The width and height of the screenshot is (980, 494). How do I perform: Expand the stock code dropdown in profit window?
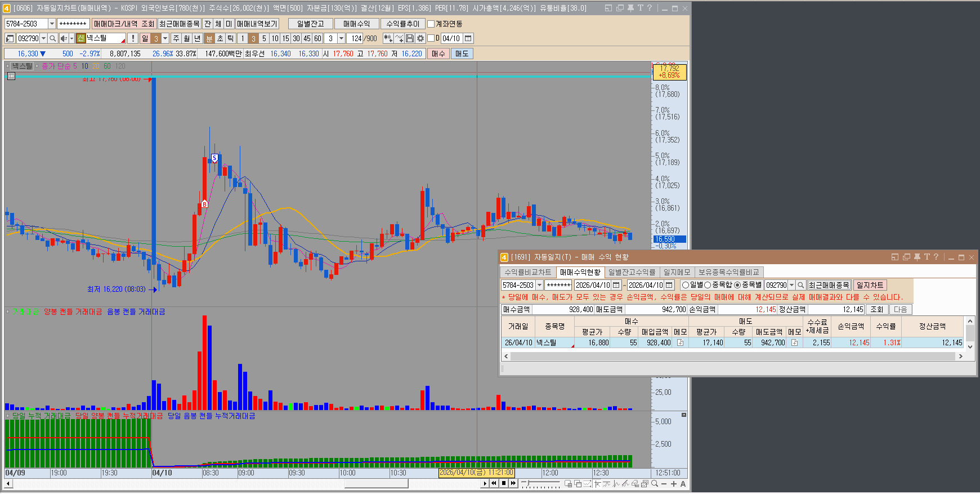pos(792,285)
